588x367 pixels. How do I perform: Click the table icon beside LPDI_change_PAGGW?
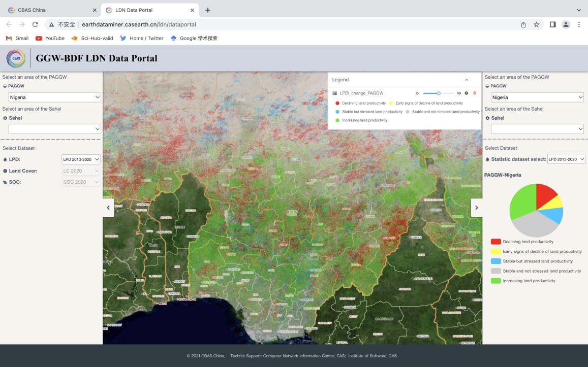coord(334,93)
